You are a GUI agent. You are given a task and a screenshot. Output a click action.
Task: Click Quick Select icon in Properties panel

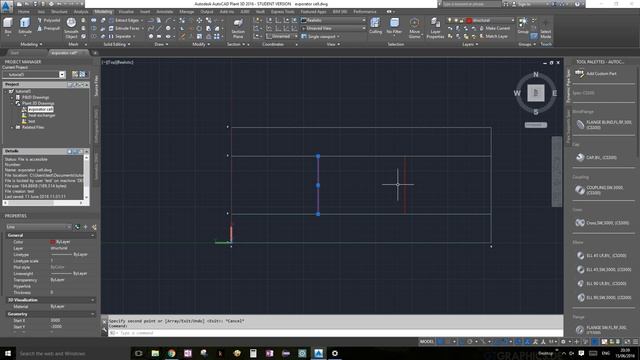pos(94,227)
